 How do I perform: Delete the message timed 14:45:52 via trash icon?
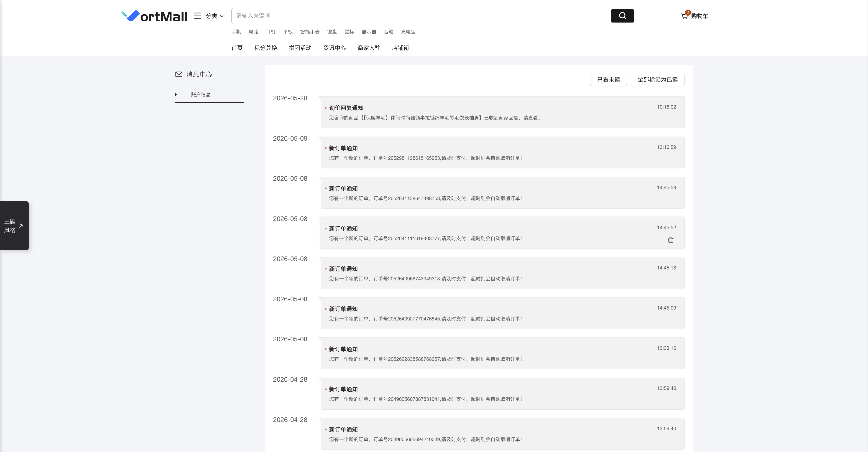[x=671, y=240]
